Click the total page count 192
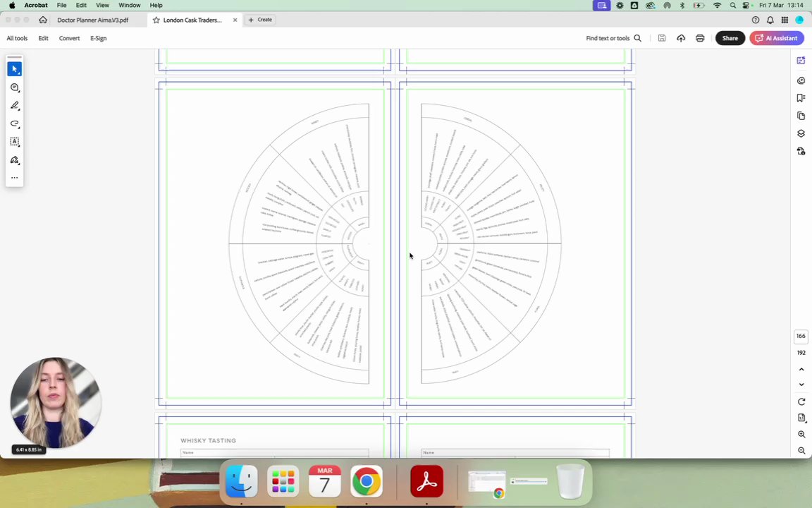This screenshot has height=508, width=812. click(x=801, y=353)
